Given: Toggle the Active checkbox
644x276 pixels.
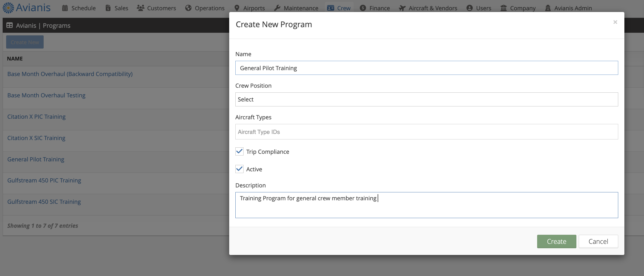Looking at the screenshot, I should click(x=239, y=169).
